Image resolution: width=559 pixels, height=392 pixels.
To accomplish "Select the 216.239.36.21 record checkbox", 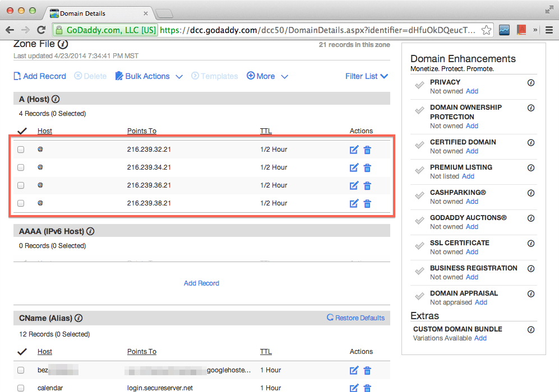I will tap(21, 185).
